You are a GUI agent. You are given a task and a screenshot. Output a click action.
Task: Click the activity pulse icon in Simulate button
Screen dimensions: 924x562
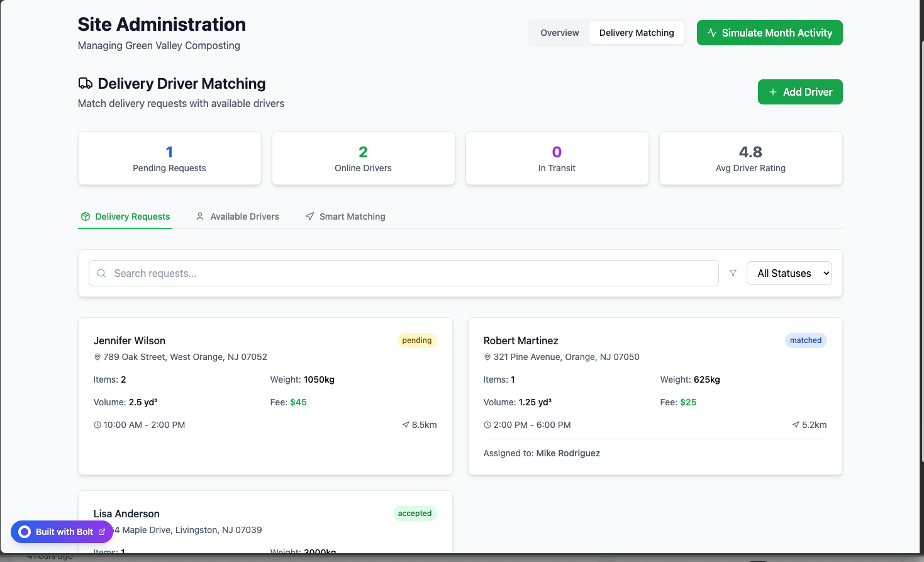712,33
